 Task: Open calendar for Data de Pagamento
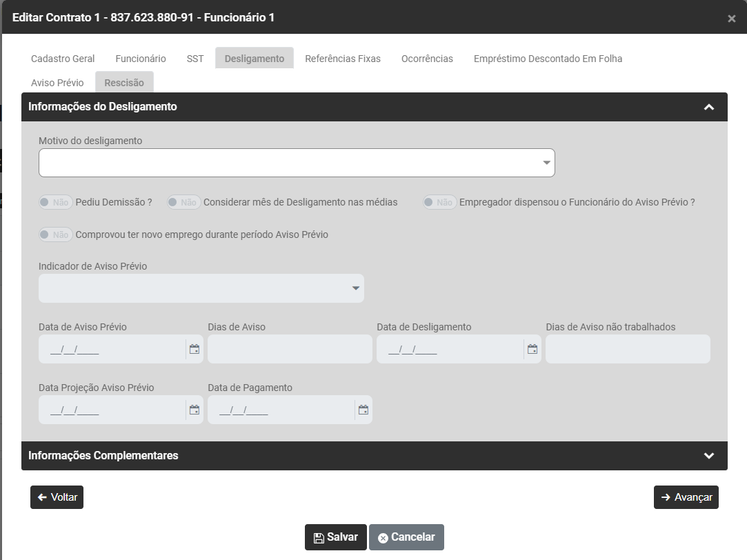363,410
